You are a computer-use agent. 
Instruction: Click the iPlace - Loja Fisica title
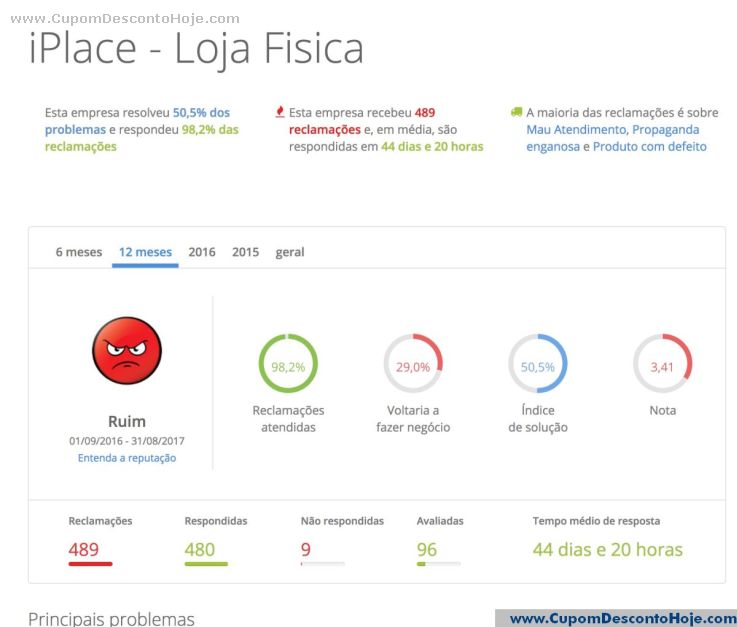pos(196,49)
